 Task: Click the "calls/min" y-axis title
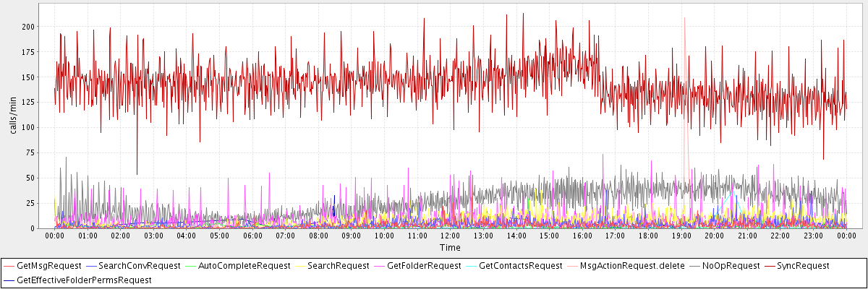point(12,117)
